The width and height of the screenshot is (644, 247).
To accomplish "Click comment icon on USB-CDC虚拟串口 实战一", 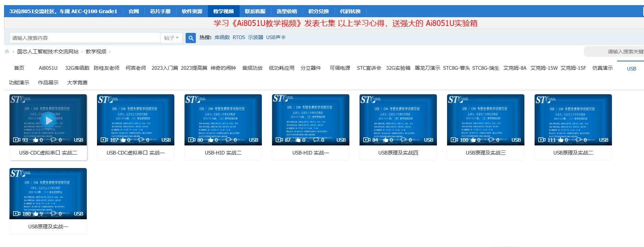I will (x=141, y=140).
